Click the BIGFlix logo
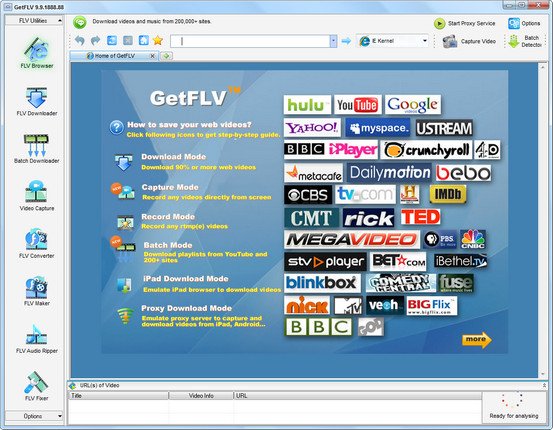 pyautogui.click(x=432, y=305)
